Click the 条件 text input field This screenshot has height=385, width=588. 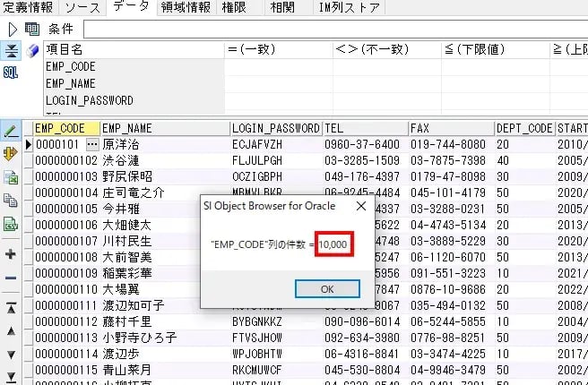coord(332,29)
